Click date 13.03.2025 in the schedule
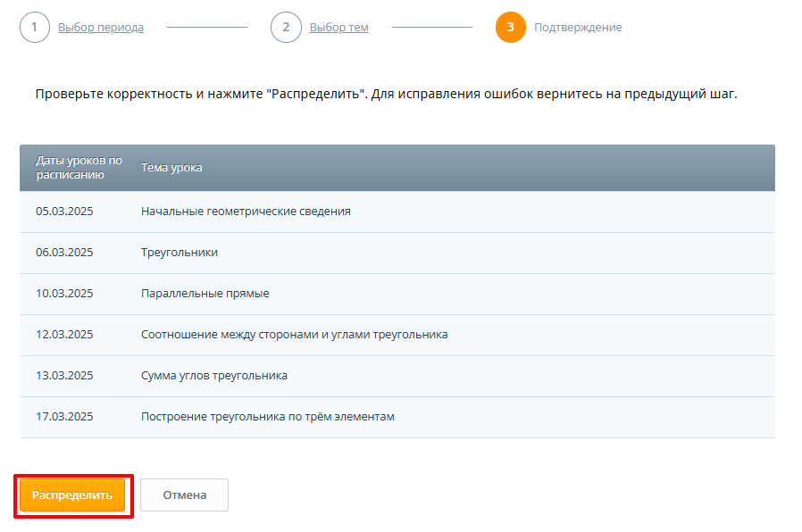 (64, 376)
